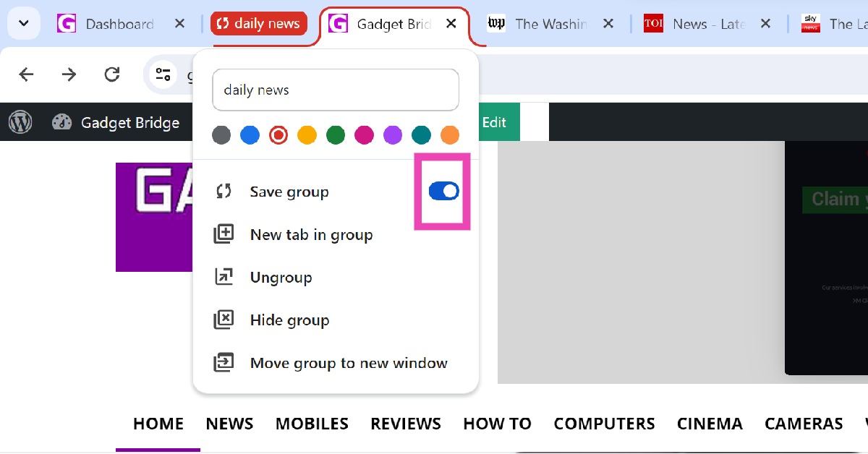Screen dimensions: 868x454
Task: Open site information icon in address bar
Action: pos(163,74)
